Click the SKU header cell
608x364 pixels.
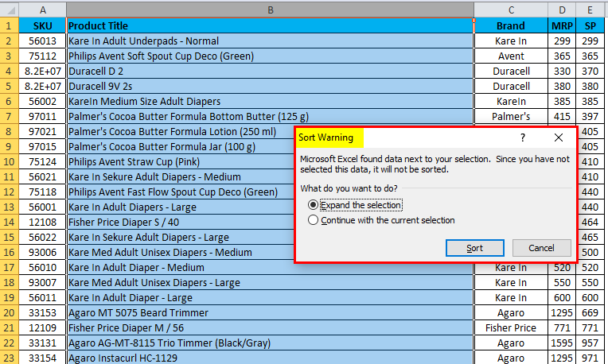click(43, 25)
